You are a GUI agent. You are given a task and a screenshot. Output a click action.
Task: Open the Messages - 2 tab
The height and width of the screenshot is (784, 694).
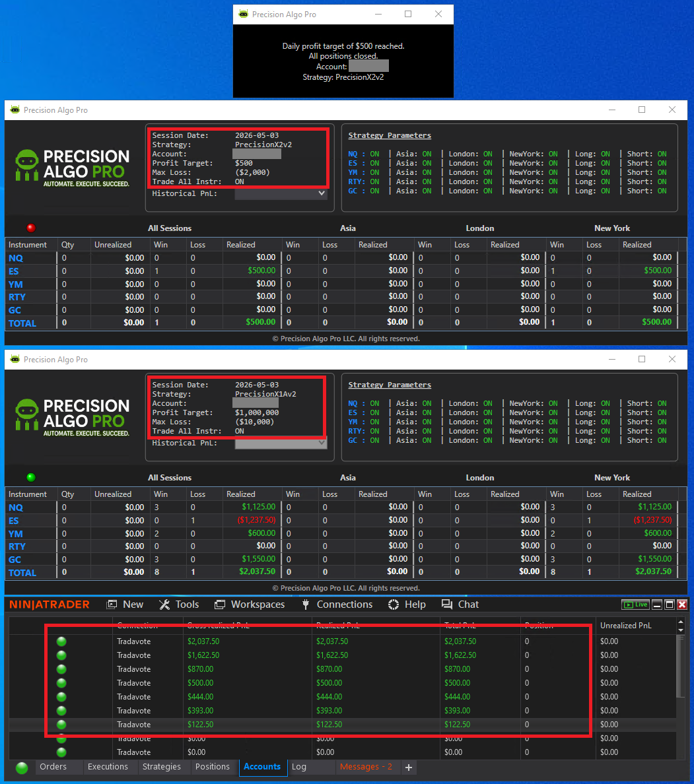tap(366, 767)
